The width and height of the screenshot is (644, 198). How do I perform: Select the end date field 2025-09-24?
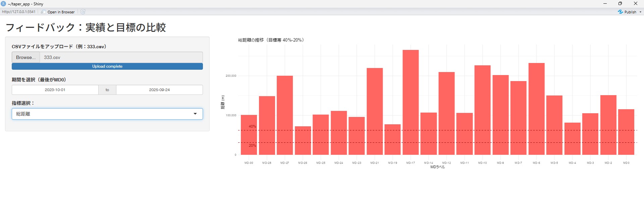[x=159, y=90]
